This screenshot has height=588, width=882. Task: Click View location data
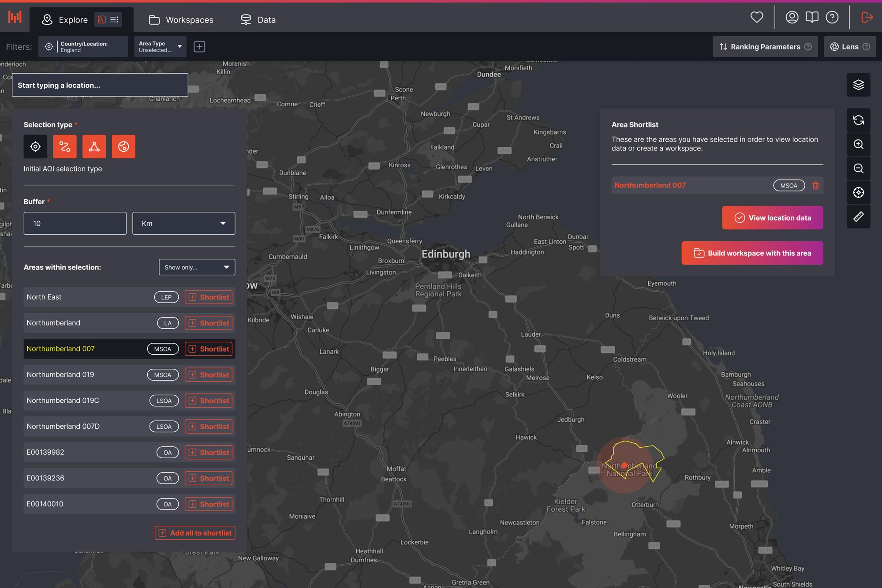click(773, 218)
